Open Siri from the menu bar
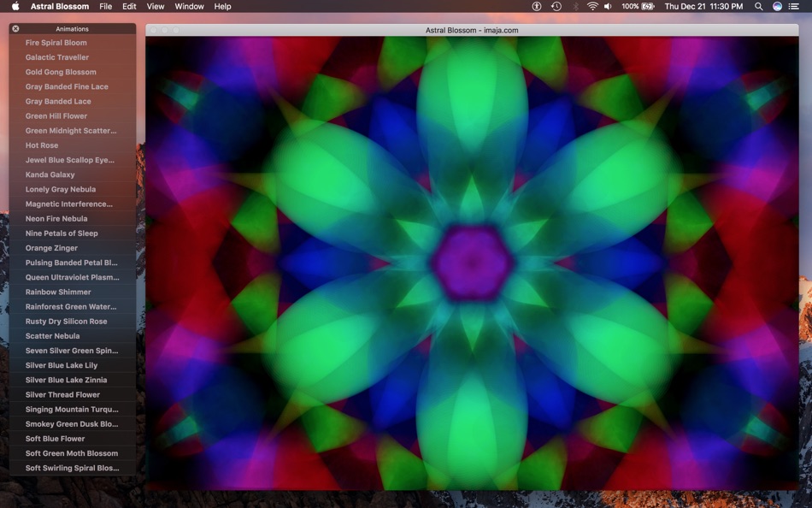 [x=777, y=6]
